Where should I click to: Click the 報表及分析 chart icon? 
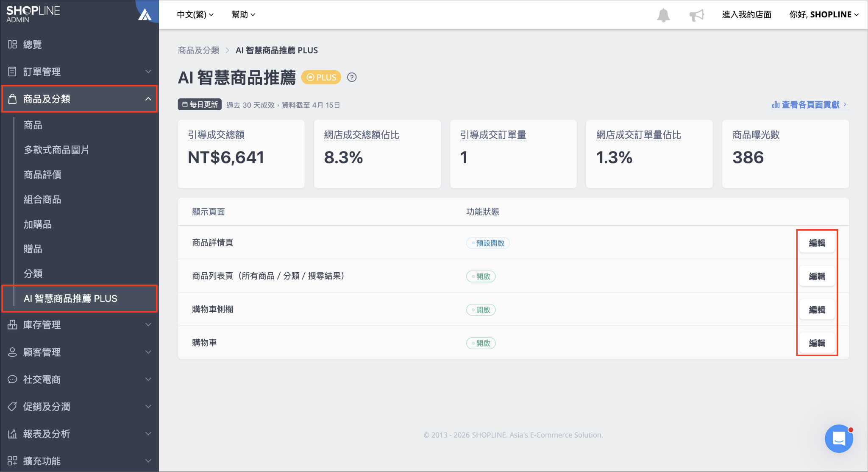(x=12, y=433)
